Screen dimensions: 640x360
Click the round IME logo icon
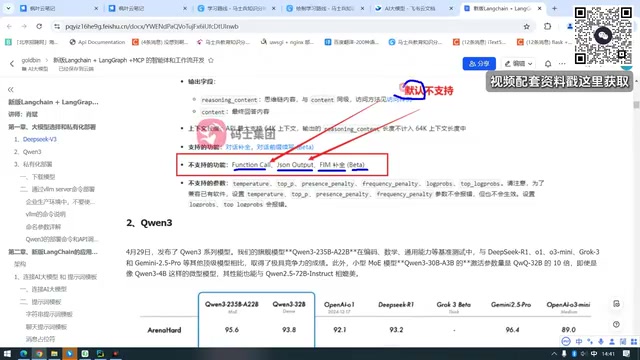[x=566, y=342]
